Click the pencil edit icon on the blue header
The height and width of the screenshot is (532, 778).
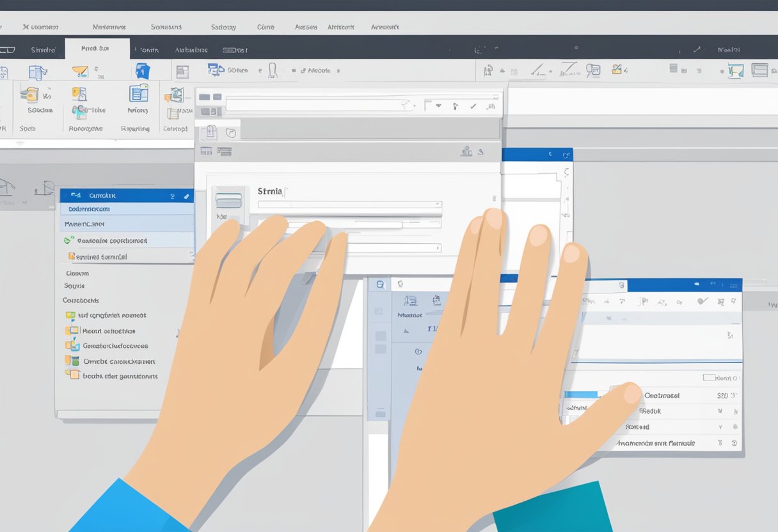click(x=187, y=196)
